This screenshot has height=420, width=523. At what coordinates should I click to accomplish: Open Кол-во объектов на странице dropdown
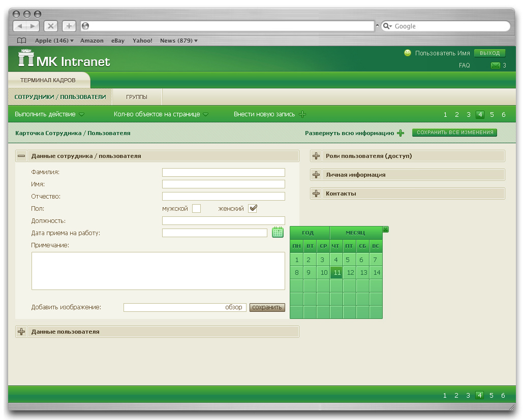[x=161, y=114]
